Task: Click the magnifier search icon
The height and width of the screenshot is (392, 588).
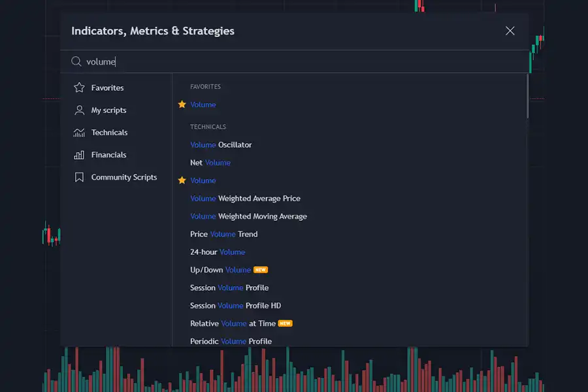Action: pyautogui.click(x=76, y=61)
